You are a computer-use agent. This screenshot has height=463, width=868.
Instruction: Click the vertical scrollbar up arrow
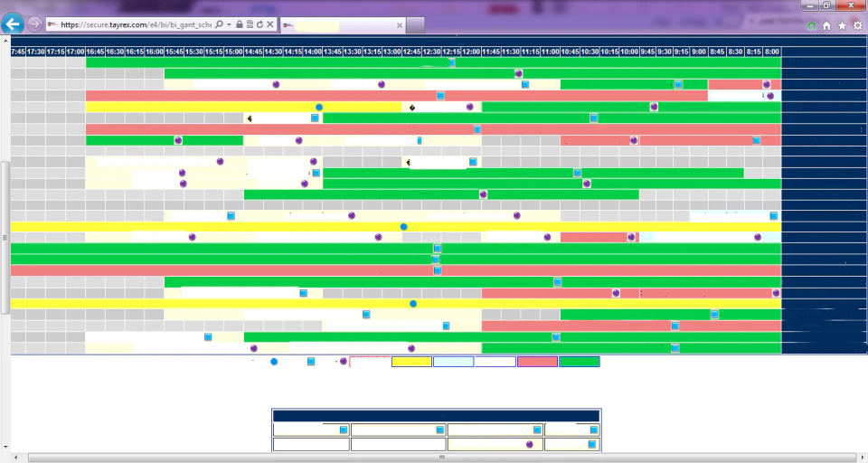[x=5, y=41]
